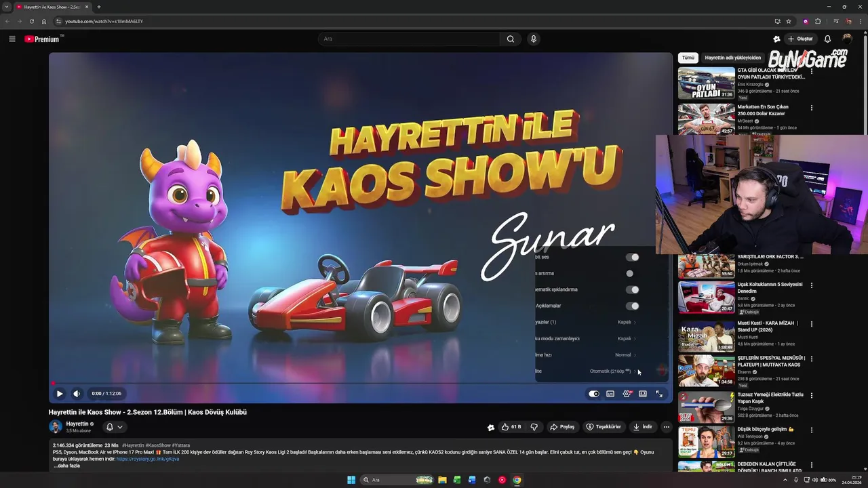This screenshot has width=868, height=488.
Task: Open the YouTube hamburger guide menu
Action: point(12,39)
